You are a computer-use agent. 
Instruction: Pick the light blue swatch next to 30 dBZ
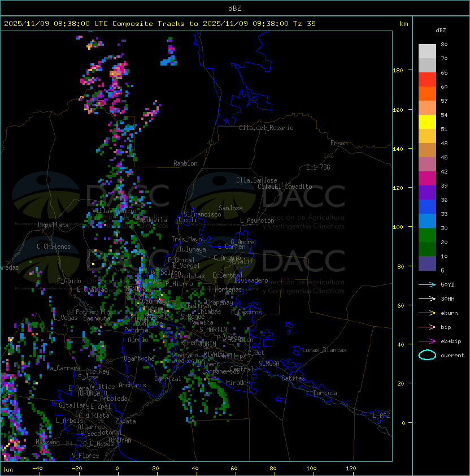pos(427,220)
